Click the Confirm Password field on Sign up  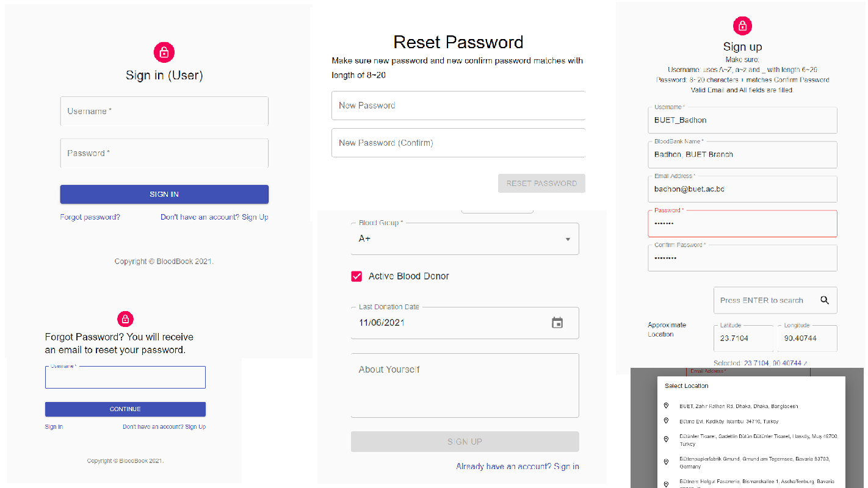click(742, 258)
